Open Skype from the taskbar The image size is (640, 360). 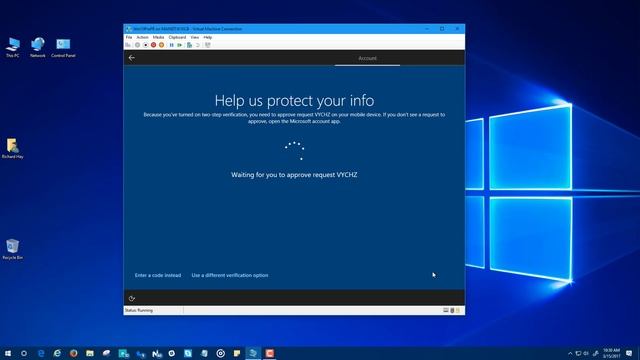coord(188,353)
